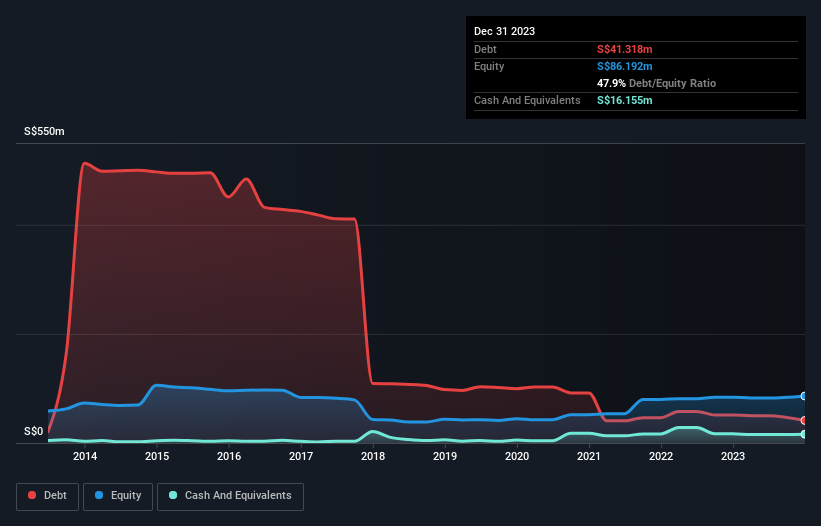The width and height of the screenshot is (821, 526).
Task: Click the 2014 x-axis label
Action: pyautogui.click(x=85, y=456)
